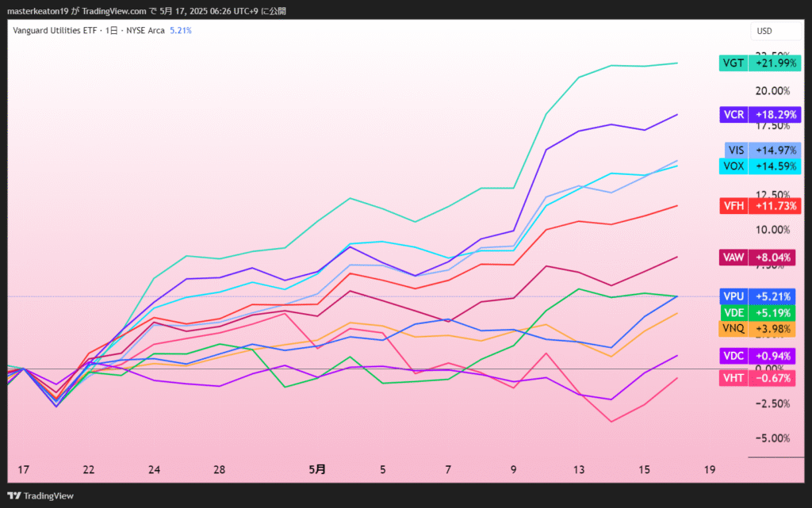The image size is (812, 508).
Task: Open the USD currency selector
Action: click(776, 31)
